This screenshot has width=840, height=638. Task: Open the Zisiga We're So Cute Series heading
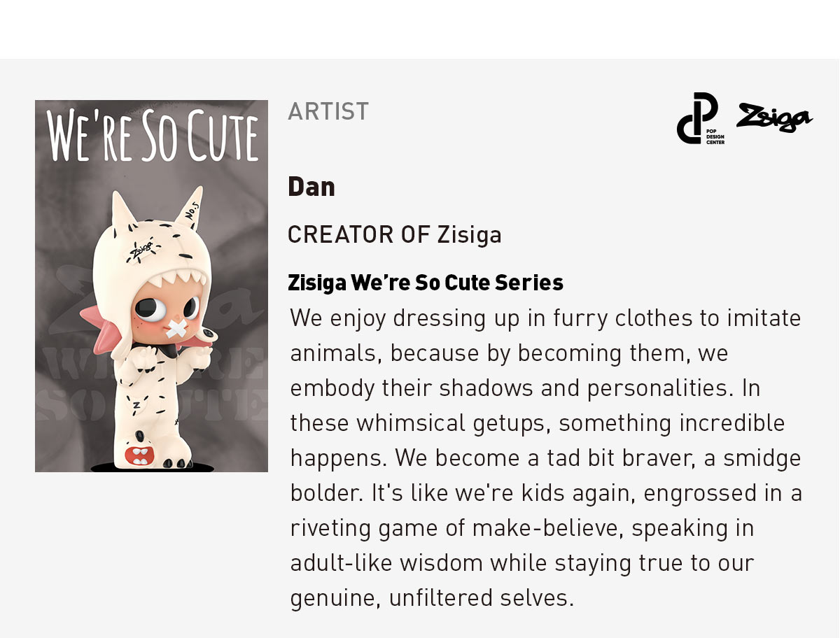tap(426, 283)
